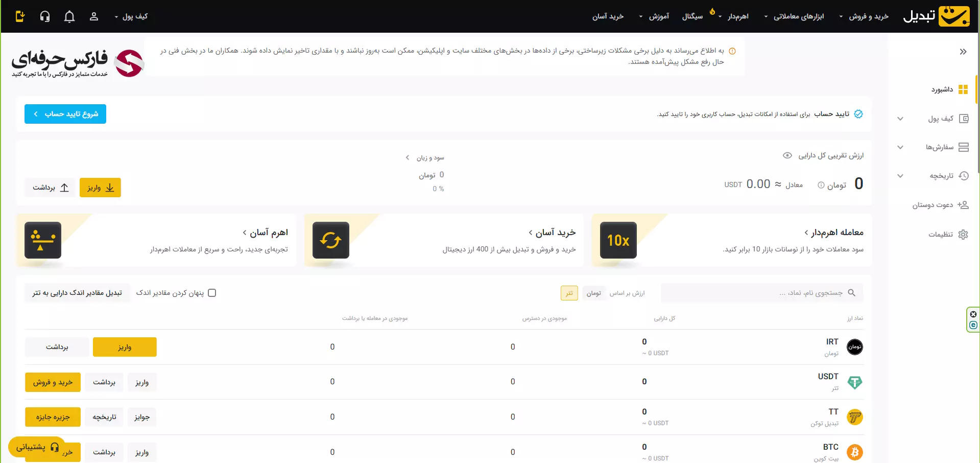
Task: Open user profile icon
Action: click(94, 16)
